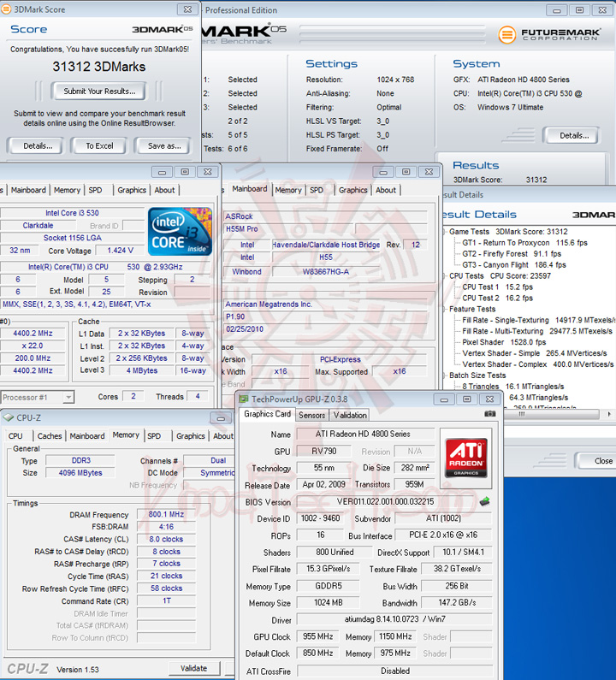Open About tab in CPU-Z mainboard window

point(386,190)
